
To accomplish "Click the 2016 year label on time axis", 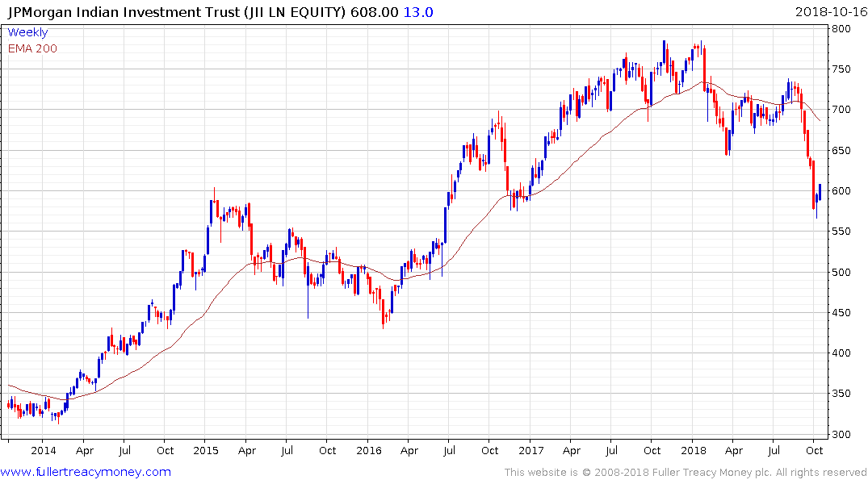I will pyautogui.click(x=369, y=450).
